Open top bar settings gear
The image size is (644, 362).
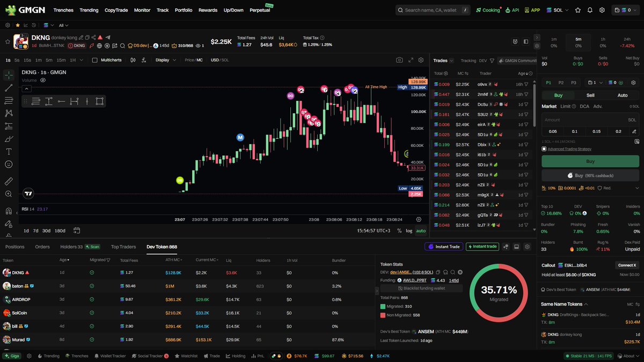[x=602, y=10]
